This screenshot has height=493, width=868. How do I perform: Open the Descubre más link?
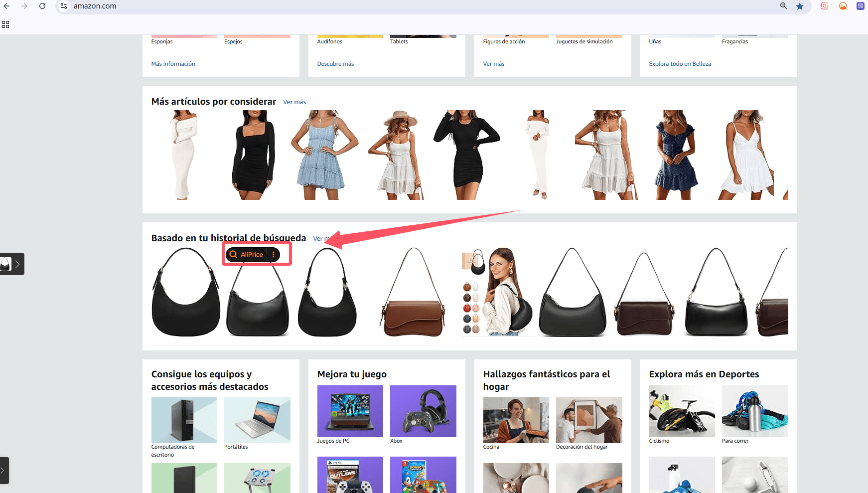coord(335,64)
